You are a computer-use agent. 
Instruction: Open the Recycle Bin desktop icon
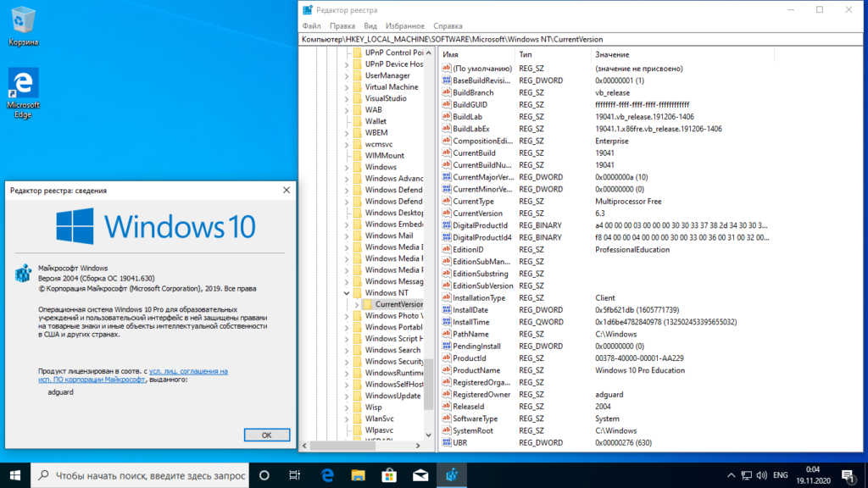point(23,26)
